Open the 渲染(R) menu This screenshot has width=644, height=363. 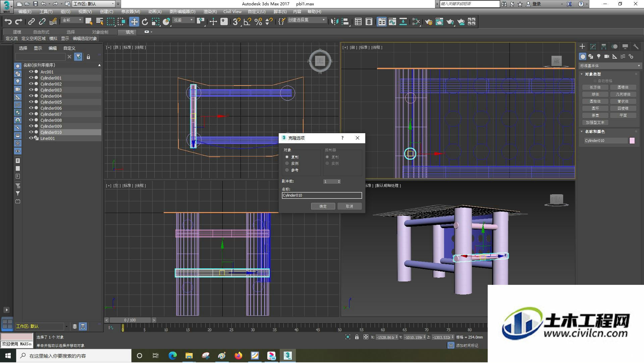tap(210, 12)
